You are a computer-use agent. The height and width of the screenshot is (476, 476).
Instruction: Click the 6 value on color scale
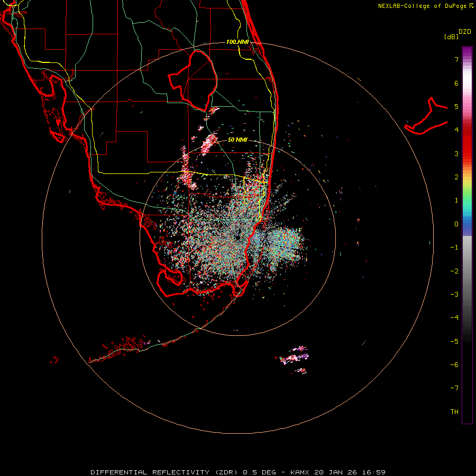456,83
